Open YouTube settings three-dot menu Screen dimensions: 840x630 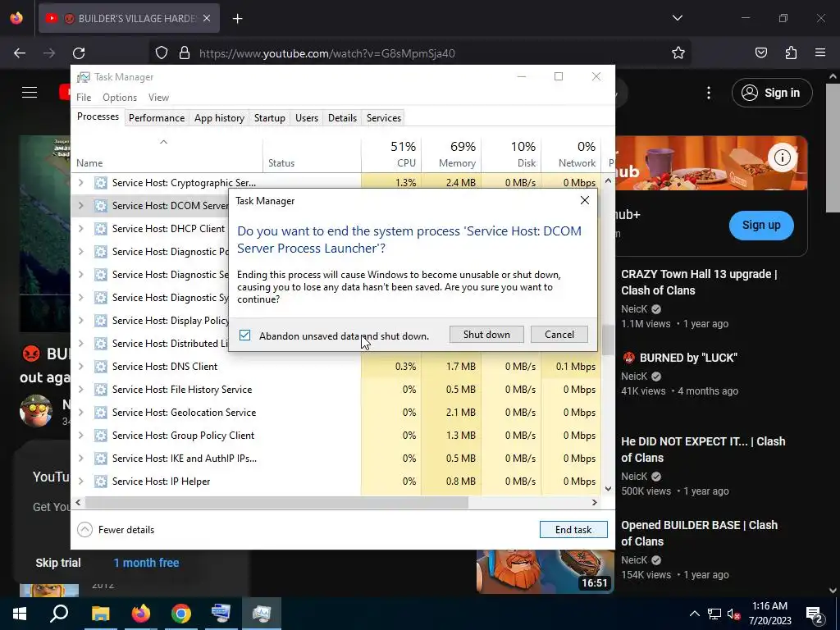point(708,93)
